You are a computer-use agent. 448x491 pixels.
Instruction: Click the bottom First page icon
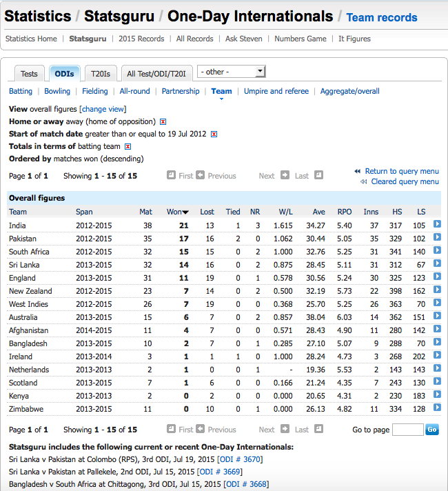(x=171, y=429)
